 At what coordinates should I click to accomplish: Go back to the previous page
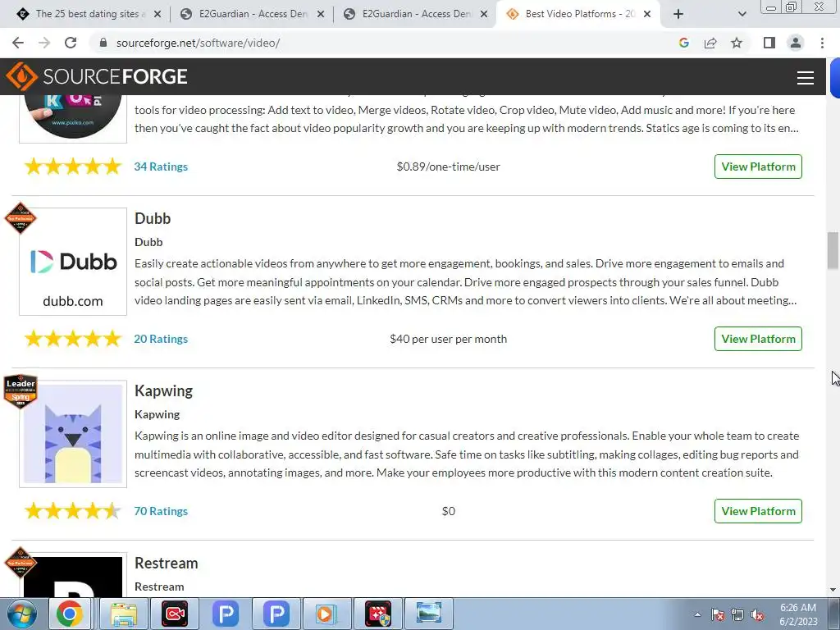[18, 43]
